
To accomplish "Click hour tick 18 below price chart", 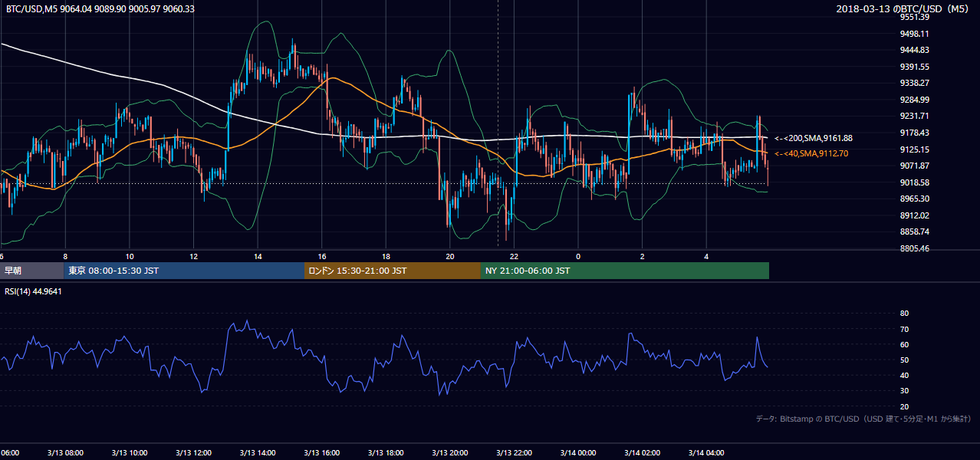I will click(x=386, y=256).
